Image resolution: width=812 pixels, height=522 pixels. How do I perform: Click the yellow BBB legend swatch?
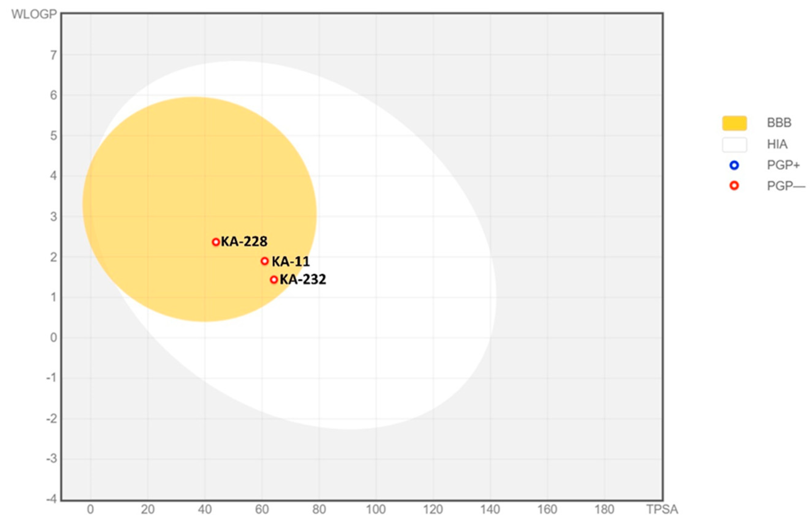[x=734, y=123]
